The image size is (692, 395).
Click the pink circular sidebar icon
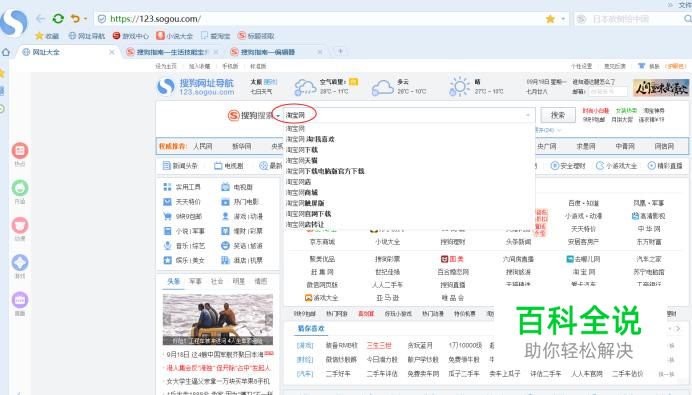[20, 226]
